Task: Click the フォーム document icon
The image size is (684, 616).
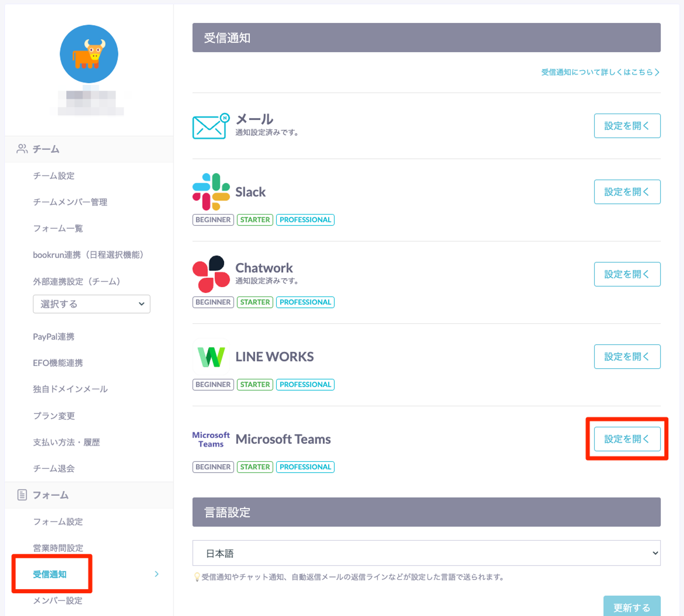Action: point(22,495)
